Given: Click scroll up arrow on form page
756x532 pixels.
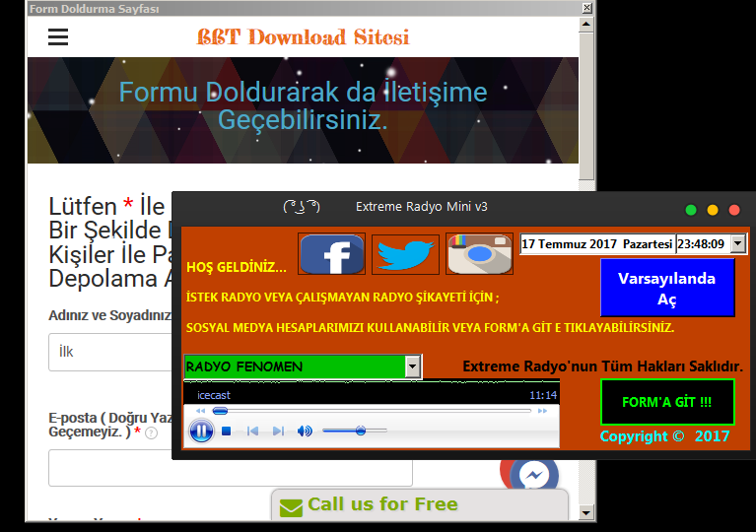Looking at the screenshot, I should click(x=586, y=24).
